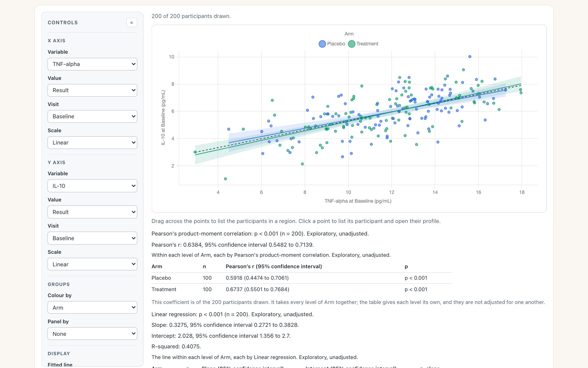588x368 pixels.
Task: Click the lowest green point near IL-10 value 1
Action: tap(225, 179)
